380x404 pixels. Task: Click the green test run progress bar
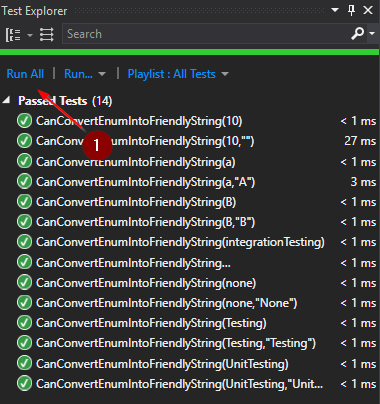tap(189, 52)
